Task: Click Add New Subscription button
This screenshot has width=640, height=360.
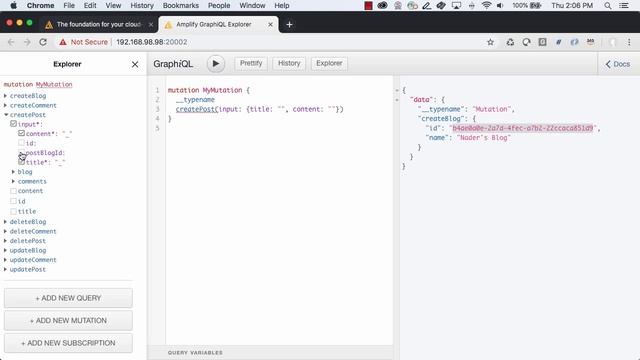Action: [68, 343]
